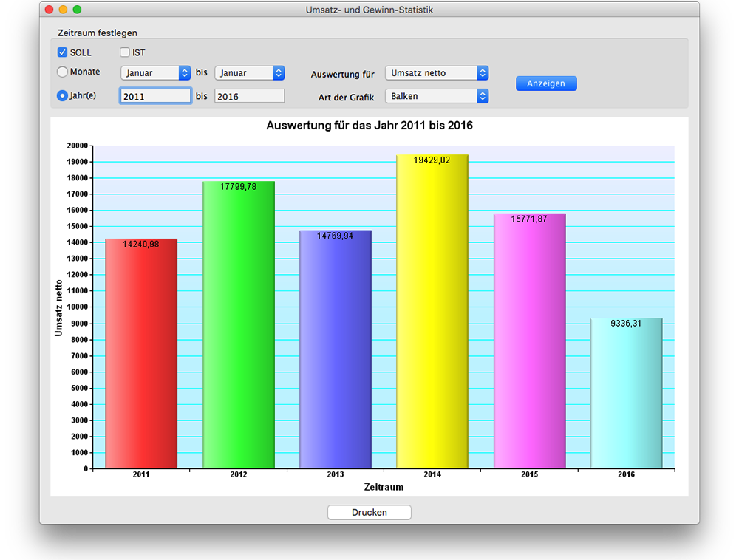Click the Anzeigen button
This screenshot has height=560, width=739.
click(546, 83)
